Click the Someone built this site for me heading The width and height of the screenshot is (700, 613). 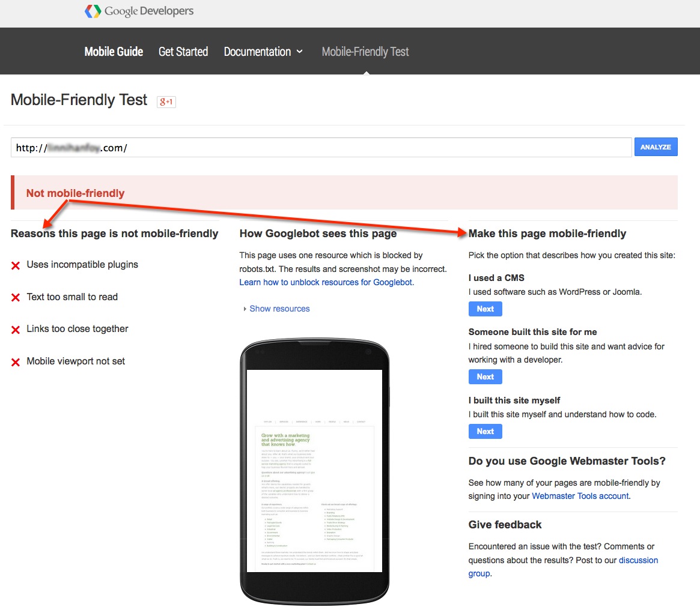click(x=532, y=332)
